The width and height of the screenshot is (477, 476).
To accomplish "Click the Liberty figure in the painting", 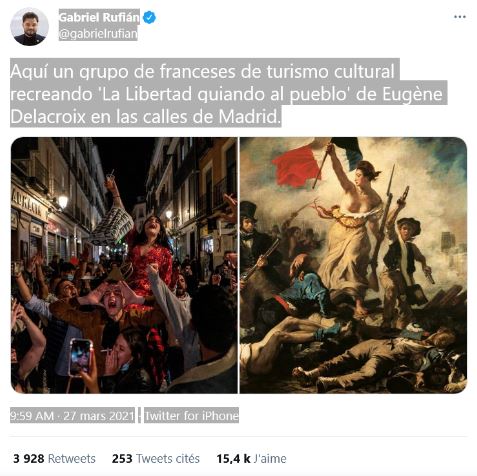I will click(350, 233).
